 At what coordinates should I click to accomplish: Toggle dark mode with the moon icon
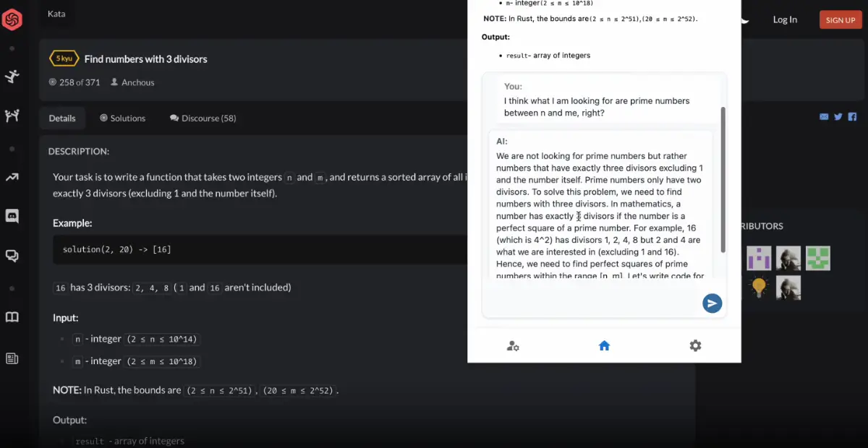pos(745,19)
